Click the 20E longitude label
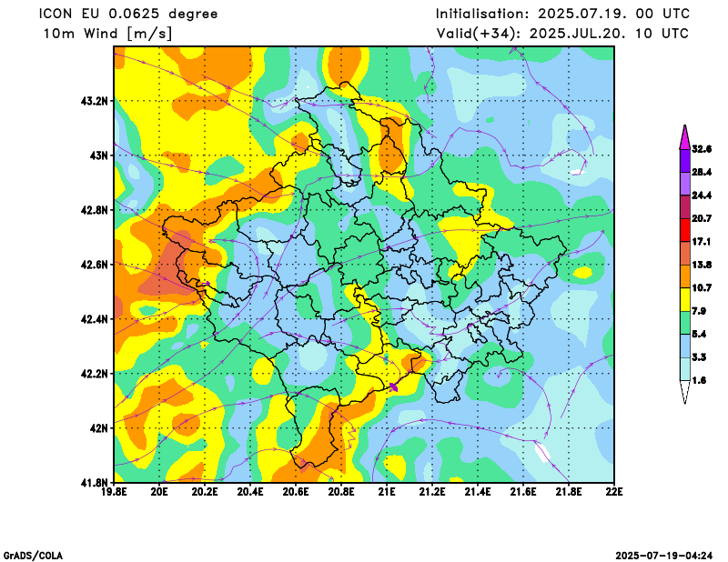 click(160, 492)
